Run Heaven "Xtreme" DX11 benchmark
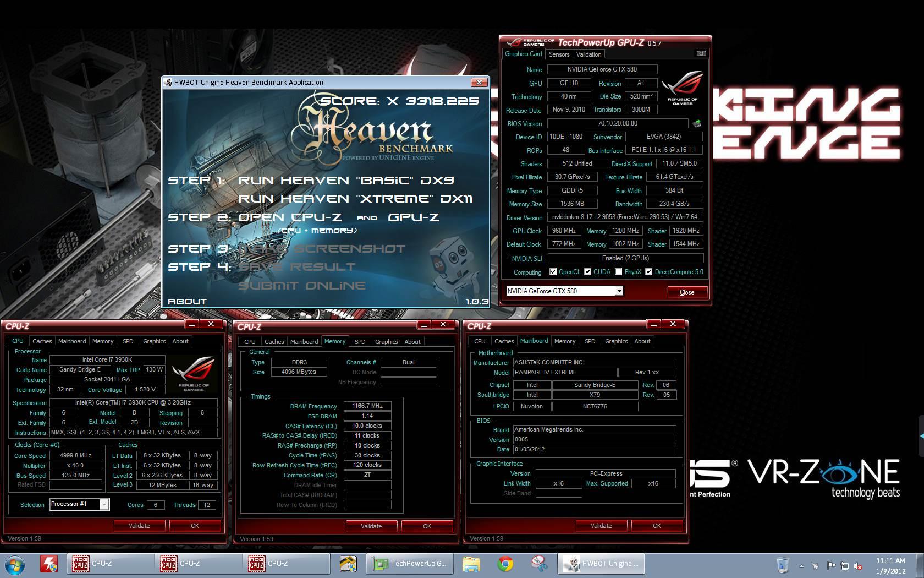This screenshot has height=578, width=924. tap(355, 199)
